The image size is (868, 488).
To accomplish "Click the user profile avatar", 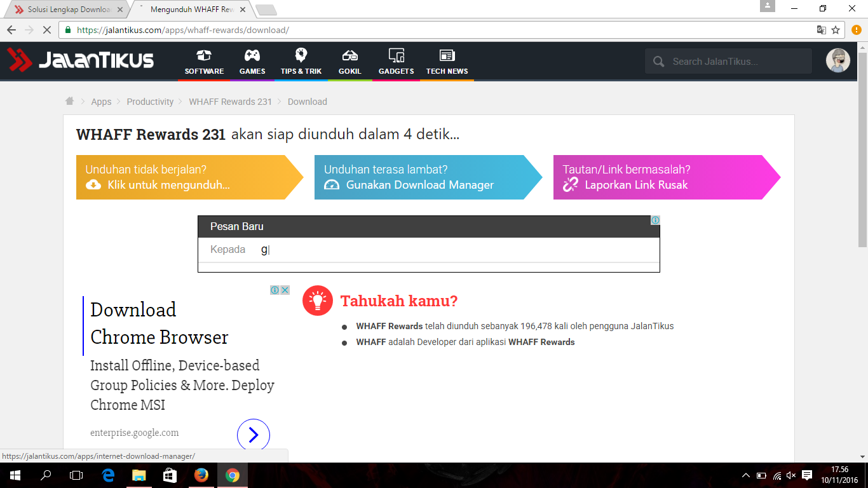I will (x=837, y=61).
